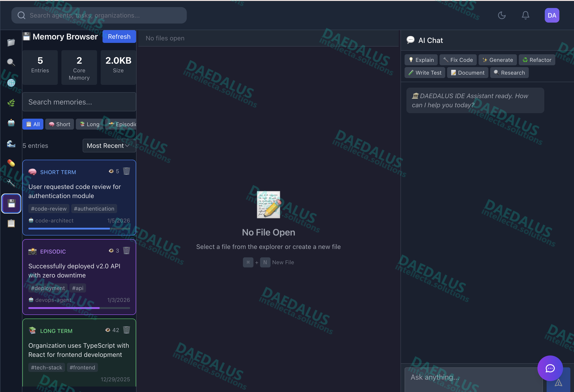
Task: Select the #tech-stack tag
Action: tap(47, 368)
